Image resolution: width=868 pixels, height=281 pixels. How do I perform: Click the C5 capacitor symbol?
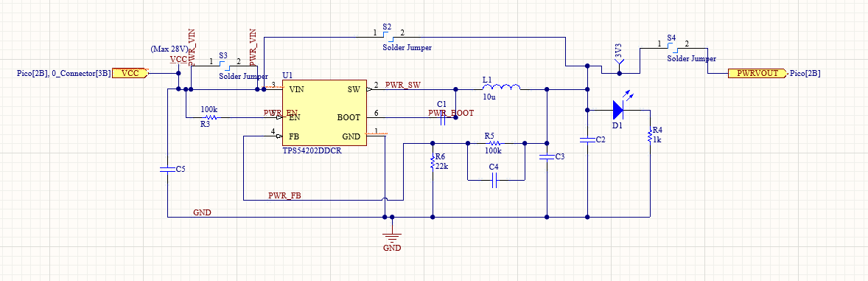pos(167,168)
